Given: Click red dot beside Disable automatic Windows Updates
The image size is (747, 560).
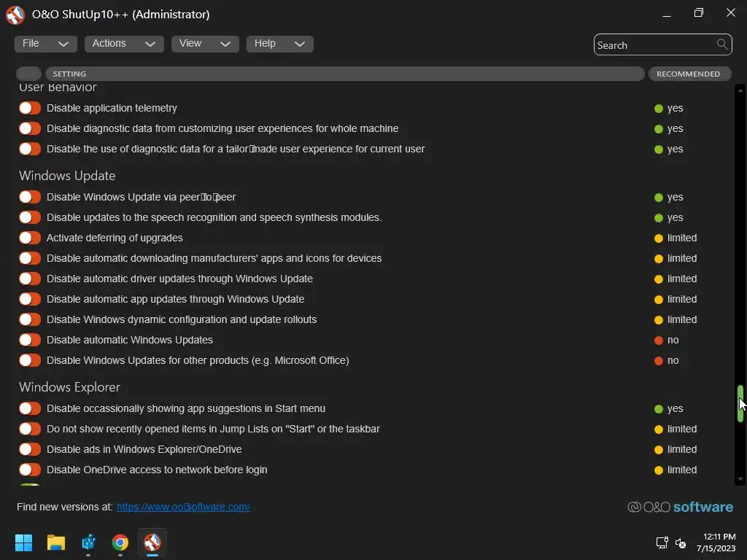Looking at the screenshot, I should coord(659,341).
